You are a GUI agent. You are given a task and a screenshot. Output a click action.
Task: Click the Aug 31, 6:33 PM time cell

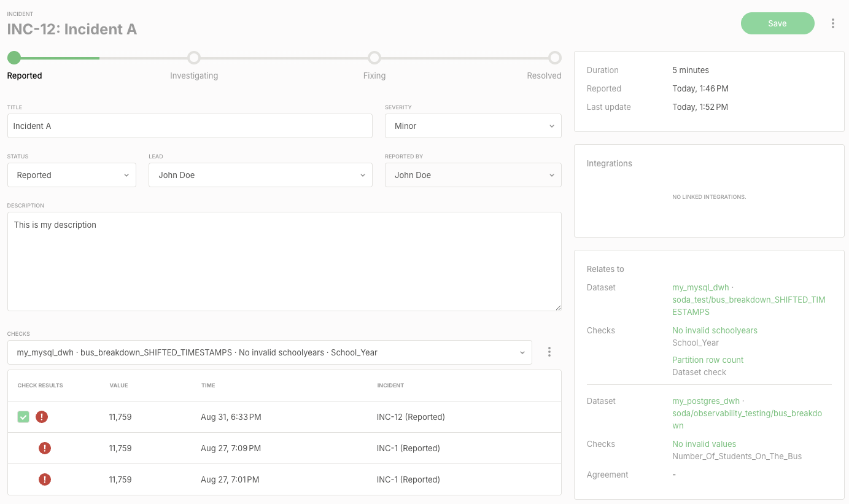(x=231, y=417)
